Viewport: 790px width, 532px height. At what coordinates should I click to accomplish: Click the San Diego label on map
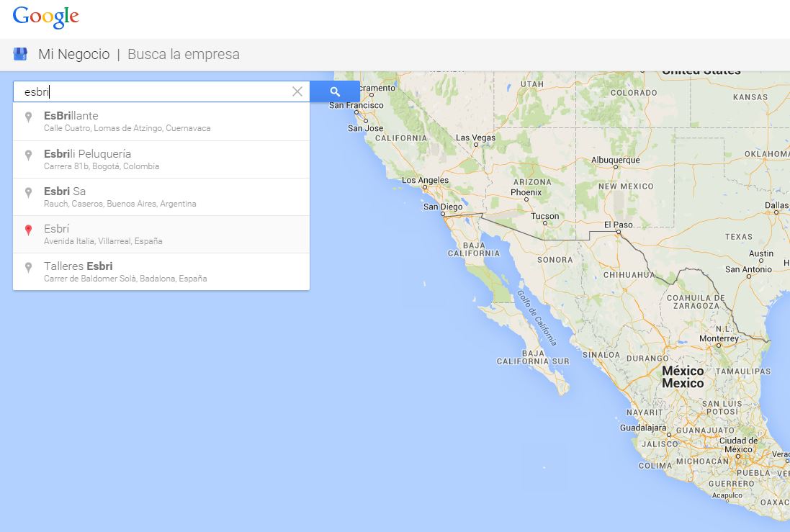pos(443,207)
